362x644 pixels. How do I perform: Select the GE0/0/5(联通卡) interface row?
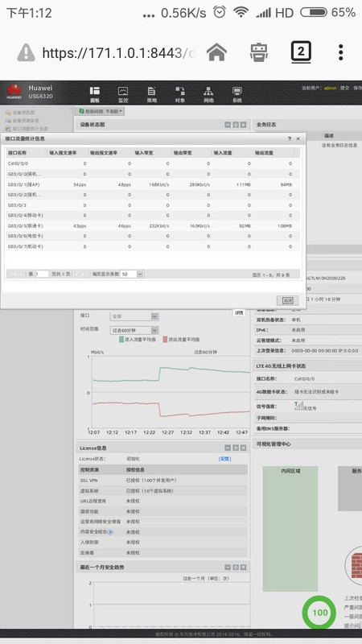click(153, 226)
